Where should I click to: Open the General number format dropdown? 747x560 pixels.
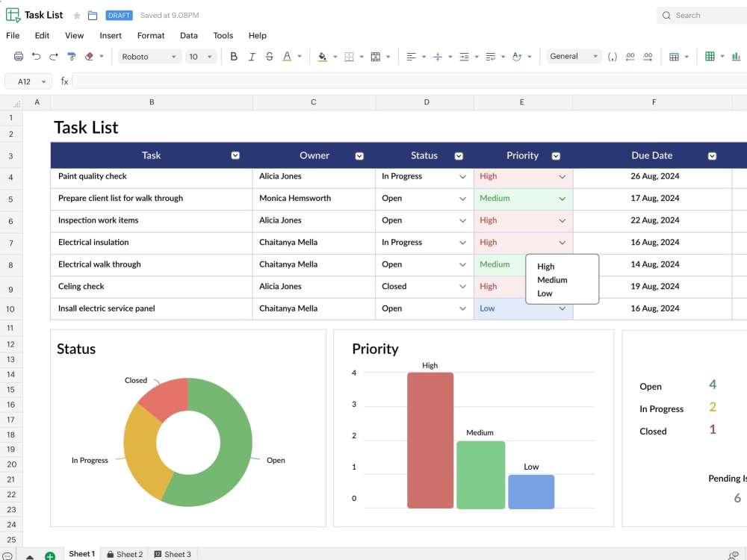click(574, 56)
